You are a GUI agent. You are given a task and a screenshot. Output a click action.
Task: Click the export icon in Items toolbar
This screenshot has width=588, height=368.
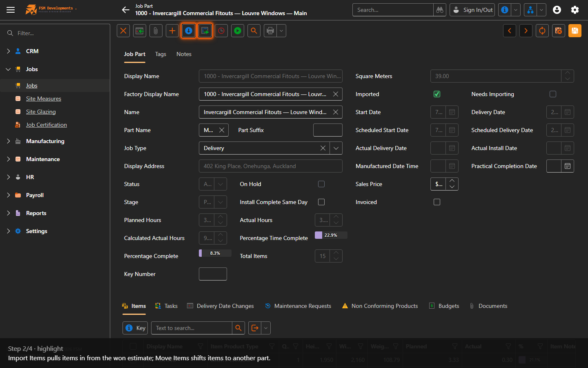coord(255,328)
